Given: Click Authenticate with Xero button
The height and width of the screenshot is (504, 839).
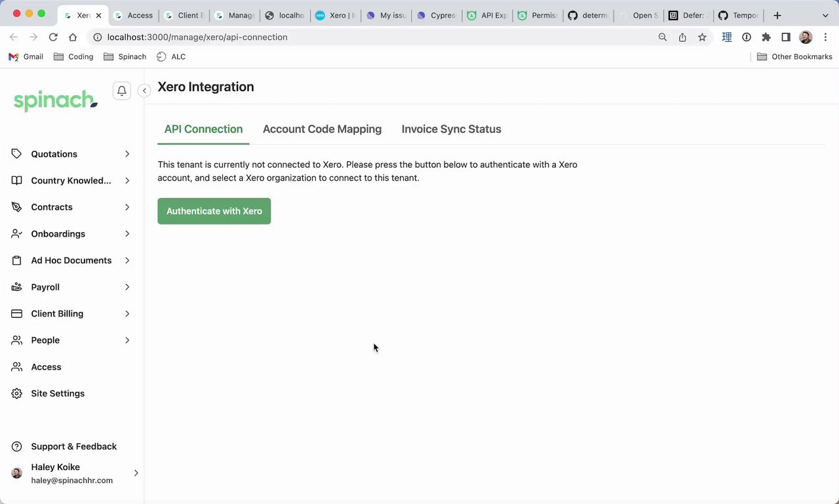Looking at the screenshot, I should click(x=214, y=211).
